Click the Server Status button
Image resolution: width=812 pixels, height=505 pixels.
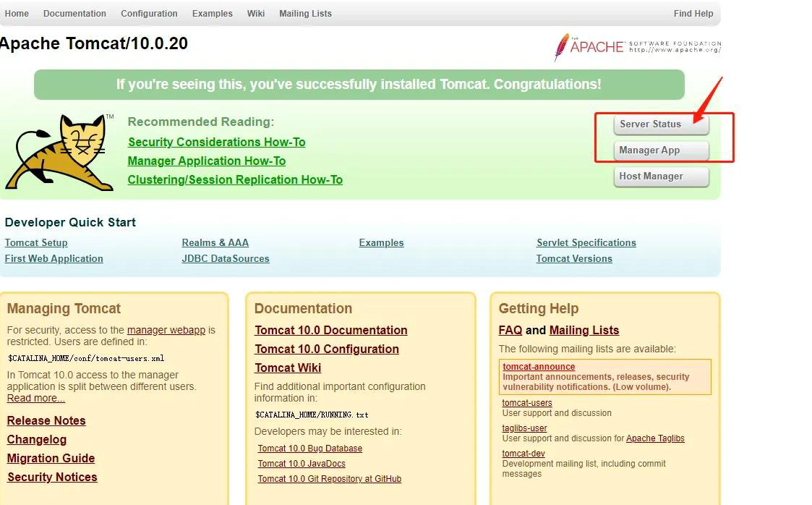pos(662,124)
